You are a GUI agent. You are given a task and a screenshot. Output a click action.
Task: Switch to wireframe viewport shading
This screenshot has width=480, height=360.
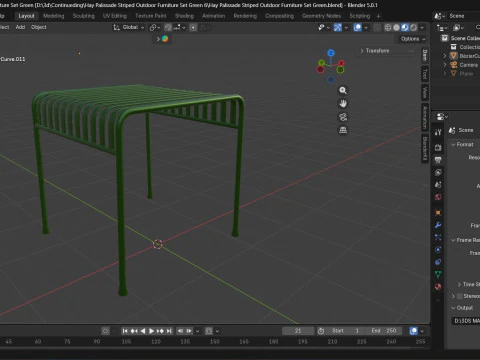click(x=388, y=27)
